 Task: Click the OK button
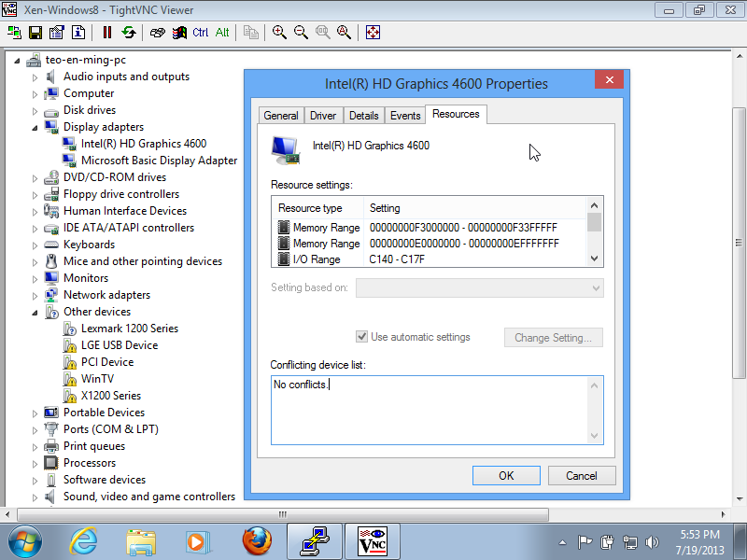click(506, 475)
